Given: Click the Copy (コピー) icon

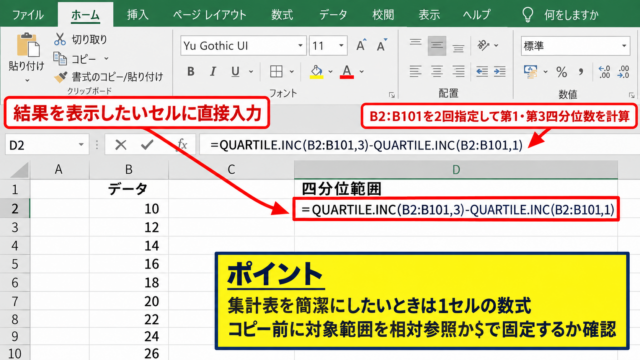Looking at the screenshot, I should 60,59.
